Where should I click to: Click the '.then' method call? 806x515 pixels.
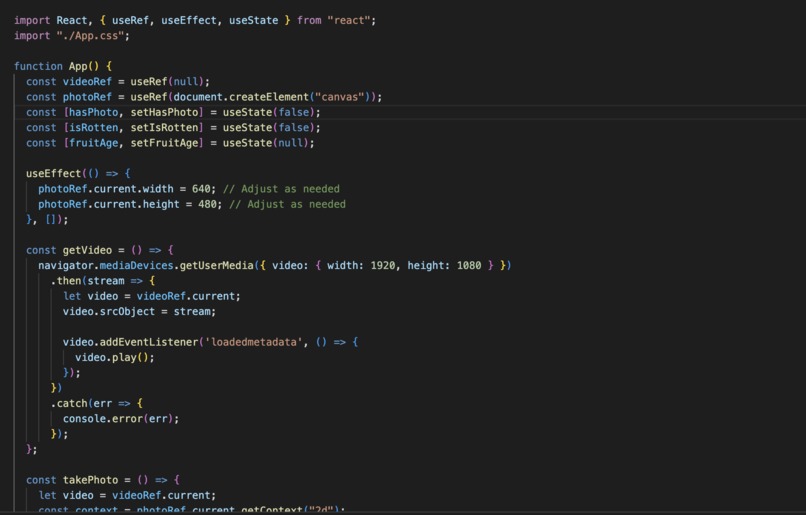[x=66, y=281]
